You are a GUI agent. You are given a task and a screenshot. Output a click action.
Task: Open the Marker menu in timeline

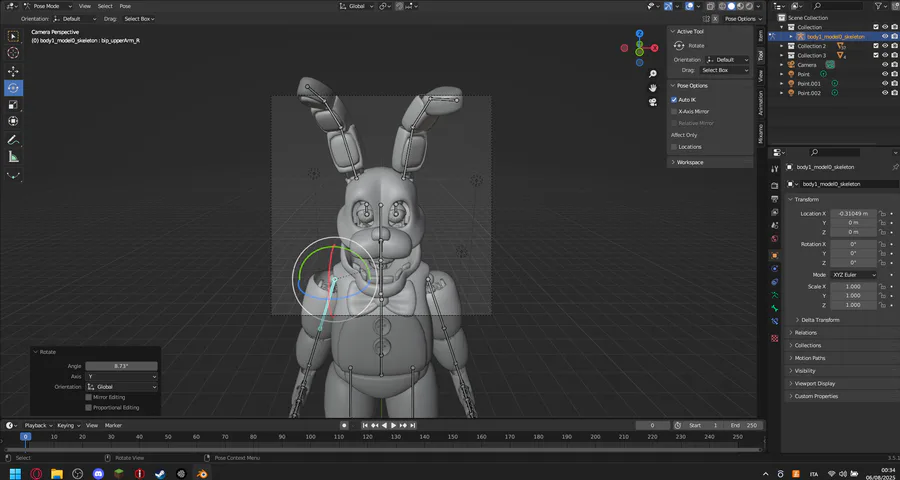pyautogui.click(x=113, y=426)
